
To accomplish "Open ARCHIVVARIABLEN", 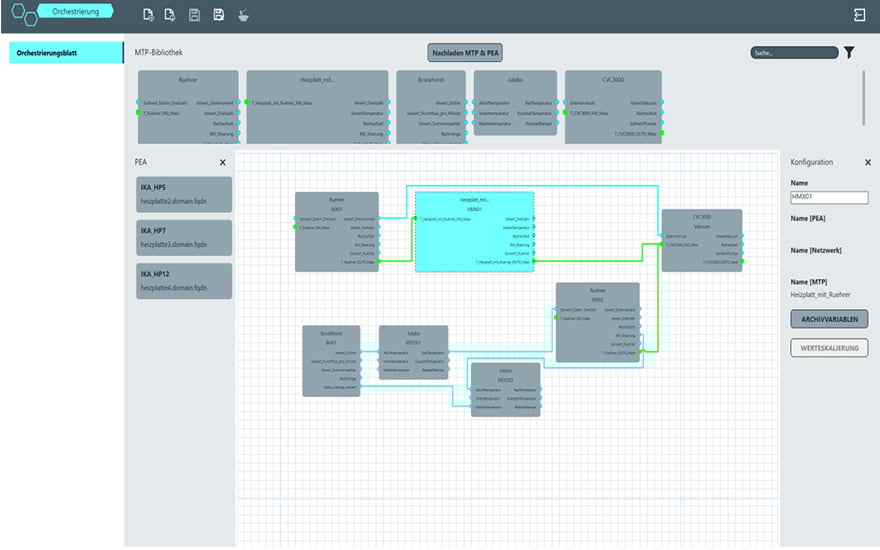I will click(829, 319).
